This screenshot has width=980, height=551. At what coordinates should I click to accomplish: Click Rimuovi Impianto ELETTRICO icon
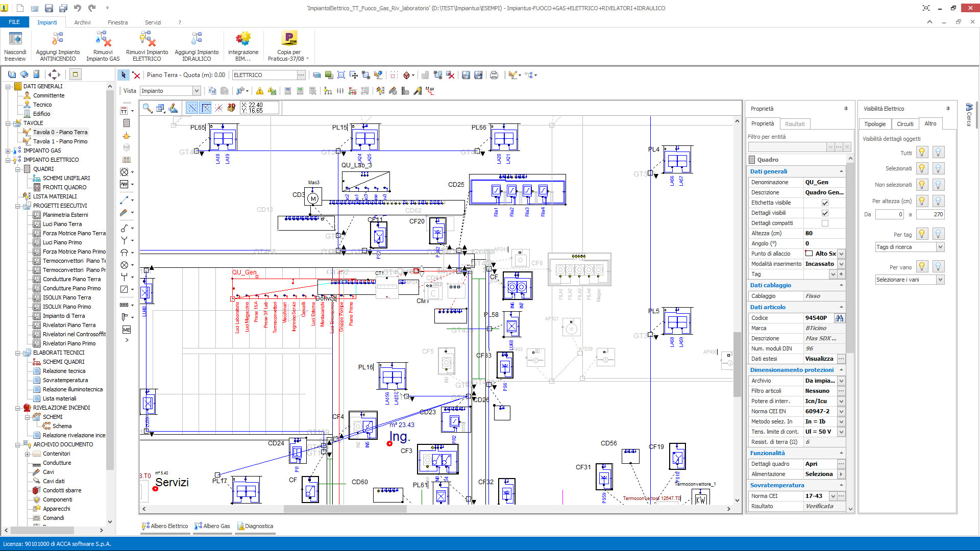click(147, 39)
